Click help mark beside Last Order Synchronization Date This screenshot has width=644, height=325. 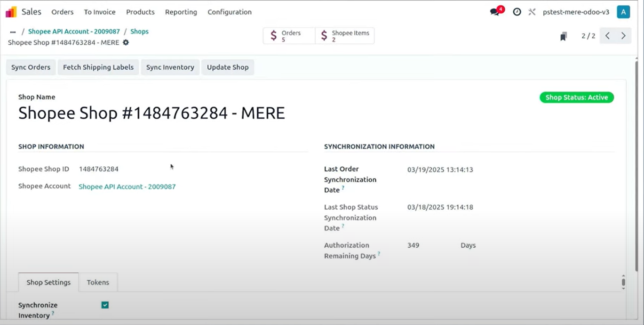coord(343,188)
